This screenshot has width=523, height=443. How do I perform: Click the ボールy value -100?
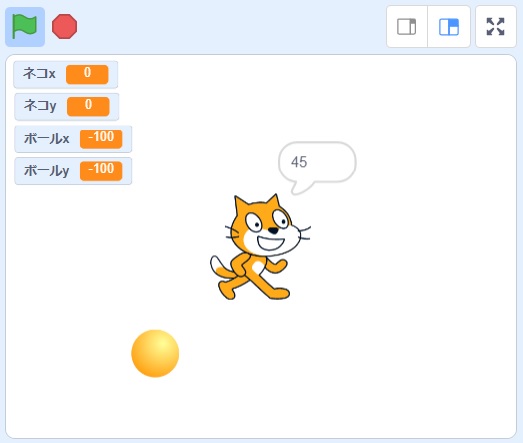coord(101,171)
